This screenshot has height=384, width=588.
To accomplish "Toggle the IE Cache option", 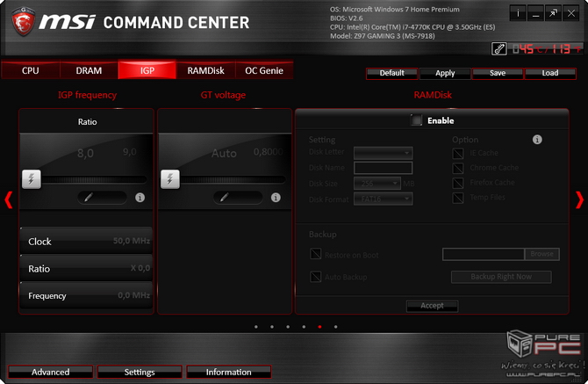I will (x=458, y=153).
